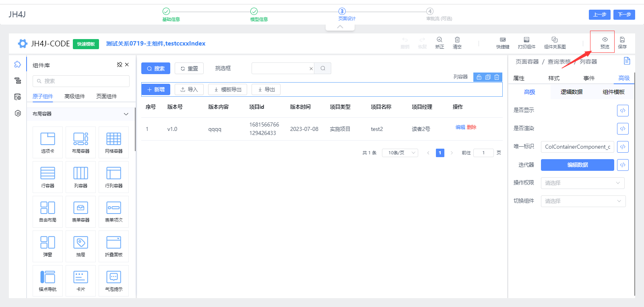Click the 编辑 link in row 1
Viewport: 644px width, 307px height.
point(460,127)
